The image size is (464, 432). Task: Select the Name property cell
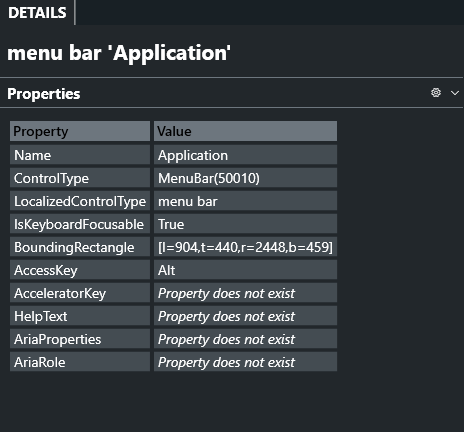pos(80,155)
